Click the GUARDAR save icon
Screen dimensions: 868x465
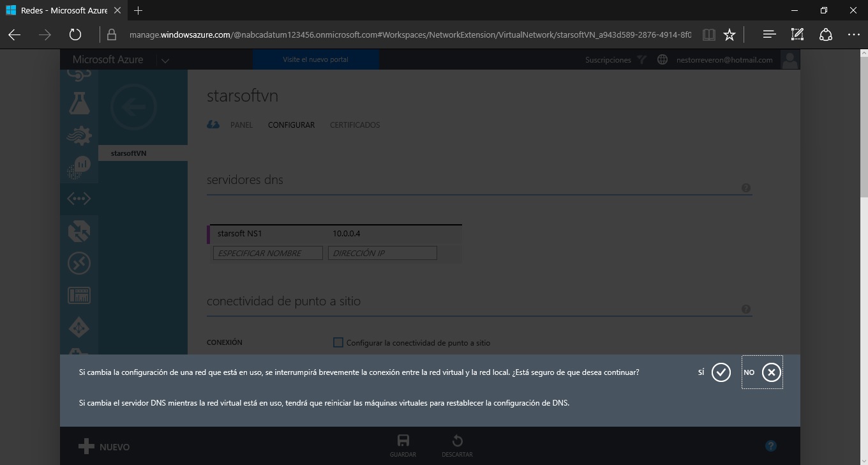point(403,441)
